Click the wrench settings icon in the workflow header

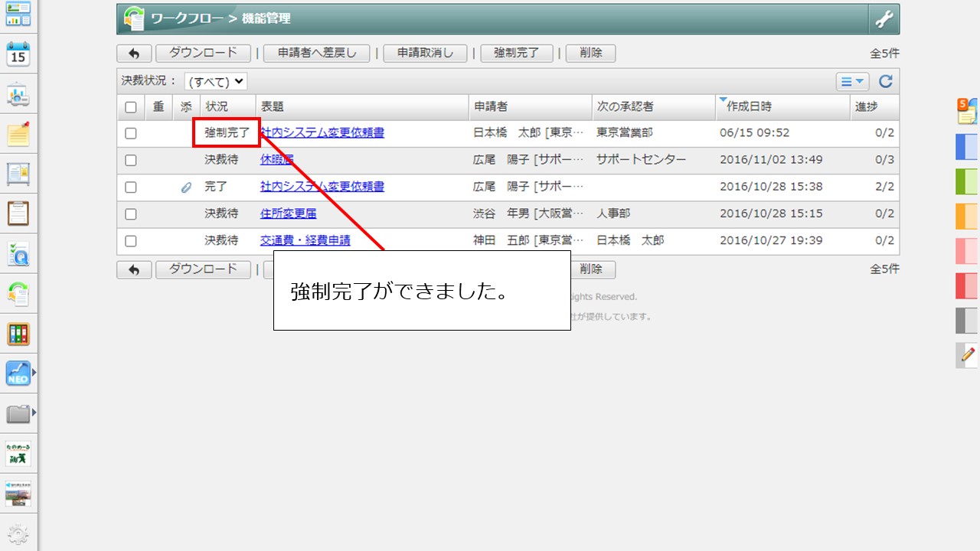tap(886, 18)
